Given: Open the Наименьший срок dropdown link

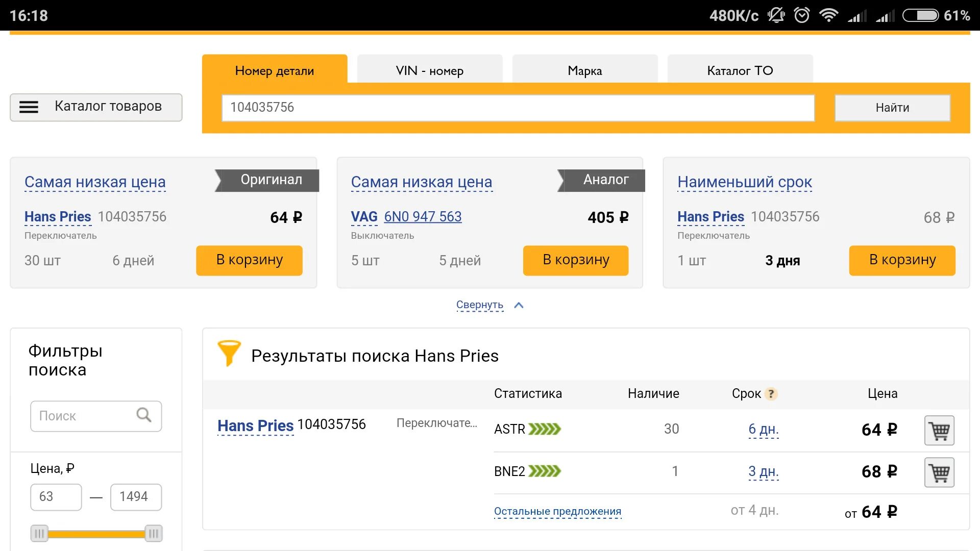Looking at the screenshot, I should point(744,182).
